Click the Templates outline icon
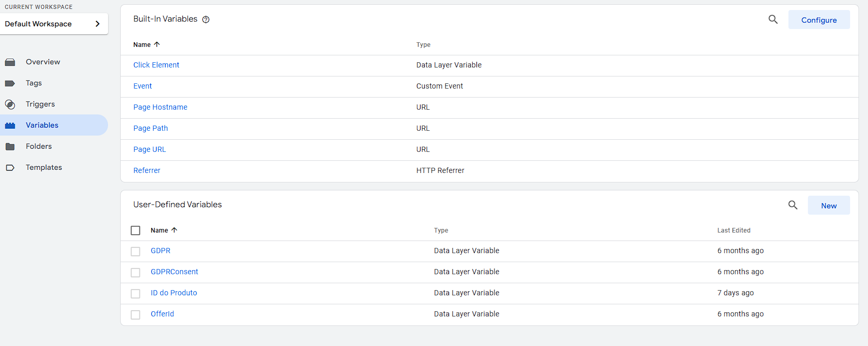Screen dimensions: 868x346 [x=10, y=168]
